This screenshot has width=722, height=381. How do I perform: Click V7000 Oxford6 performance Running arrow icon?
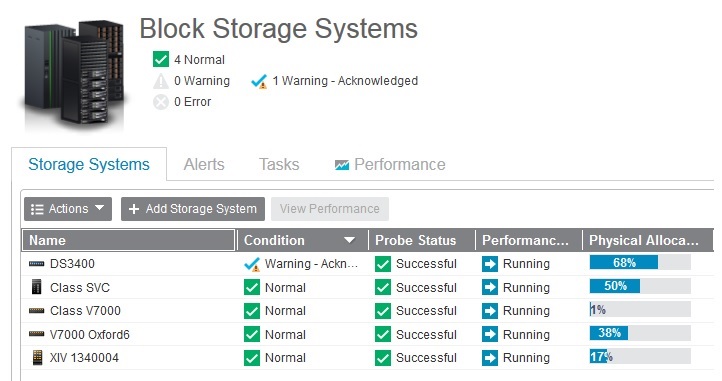(x=490, y=334)
